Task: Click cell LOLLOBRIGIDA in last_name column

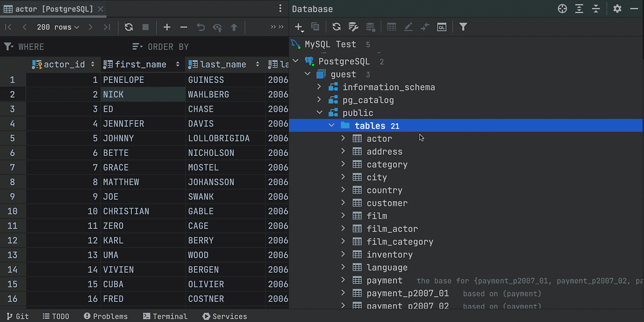Action: click(225, 138)
